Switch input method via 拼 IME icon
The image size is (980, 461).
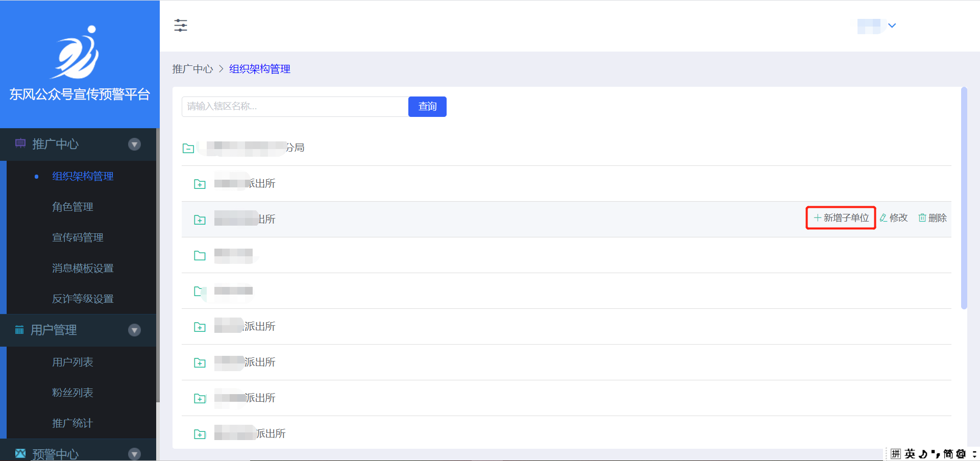[x=896, y=454]
